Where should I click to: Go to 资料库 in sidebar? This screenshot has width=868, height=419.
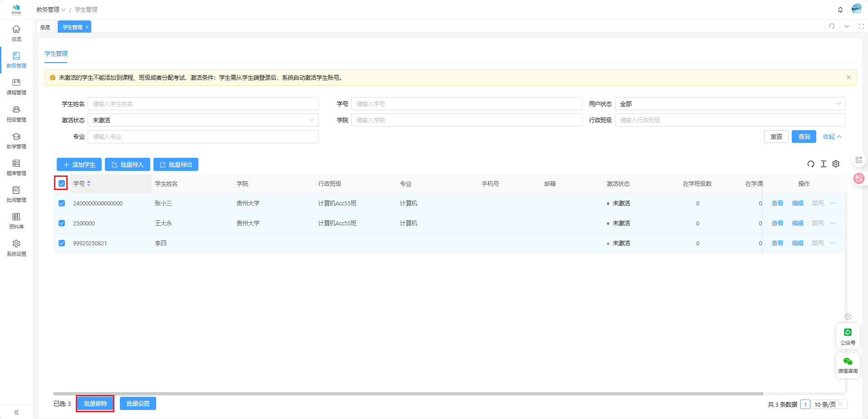(16, 220)
